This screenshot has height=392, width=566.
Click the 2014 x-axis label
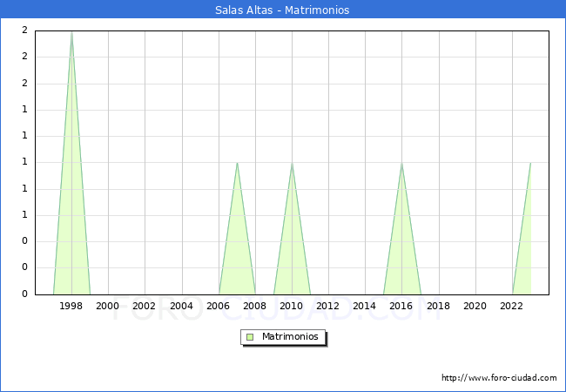click(x=365, y=306)
